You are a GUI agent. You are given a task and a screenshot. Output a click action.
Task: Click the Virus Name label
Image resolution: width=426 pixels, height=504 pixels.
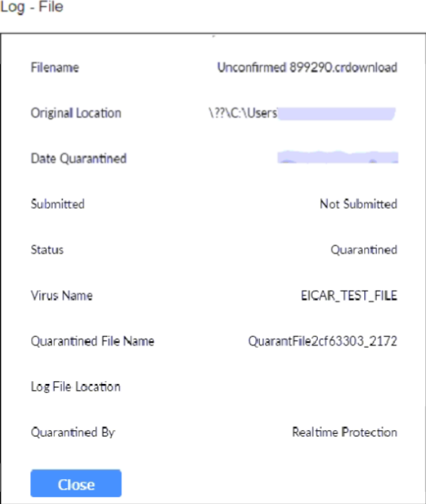point(61,296)
